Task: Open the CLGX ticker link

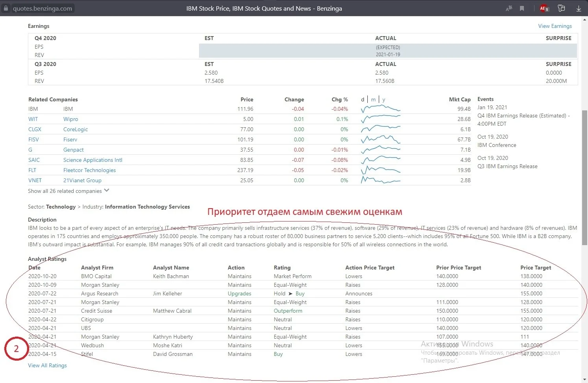Action: 35,129
